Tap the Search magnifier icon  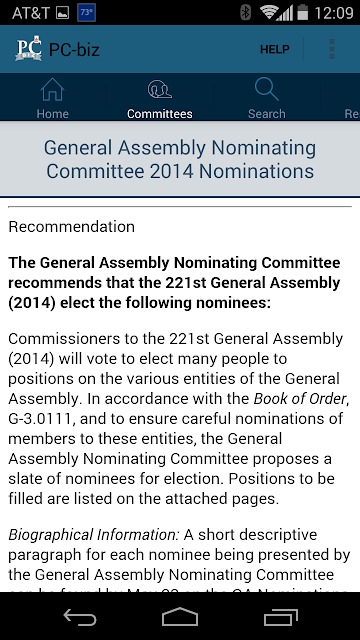tap(267, 89)
